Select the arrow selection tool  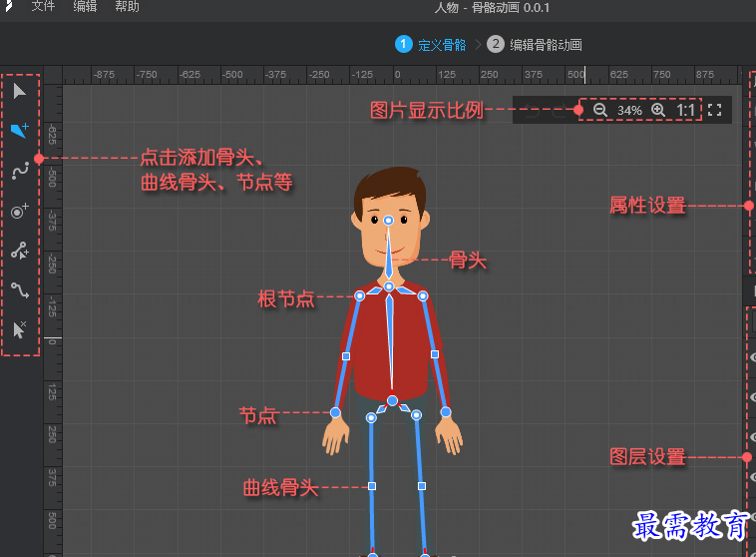click(x=20, y=92)
